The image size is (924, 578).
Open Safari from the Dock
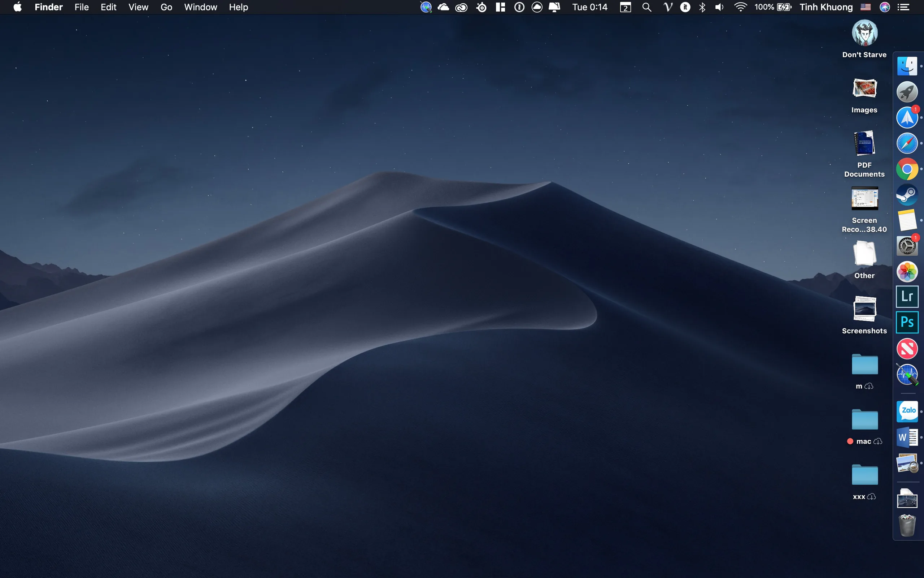point(907,143)
